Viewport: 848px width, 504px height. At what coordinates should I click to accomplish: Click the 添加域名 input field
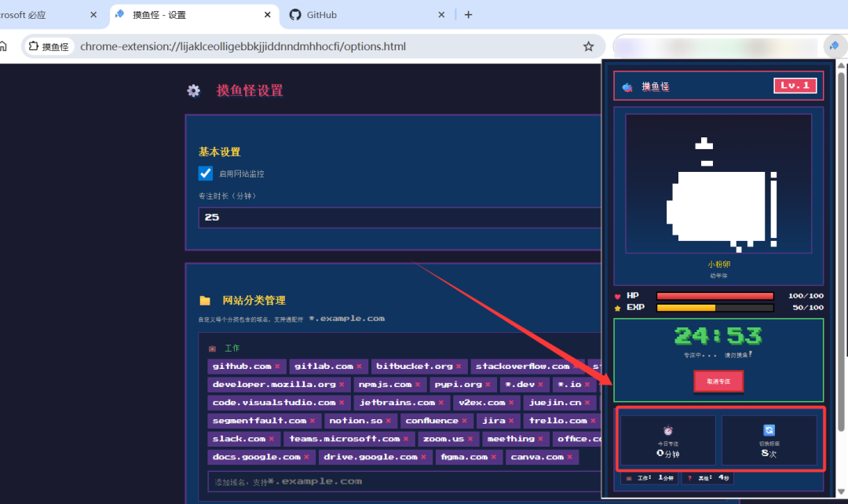(404, 481)
